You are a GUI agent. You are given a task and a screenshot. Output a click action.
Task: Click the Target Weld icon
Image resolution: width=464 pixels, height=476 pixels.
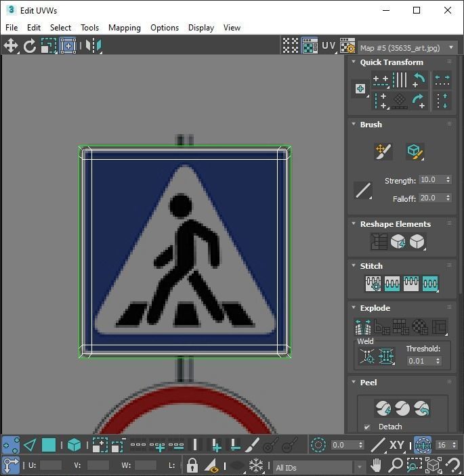pyautogui.click(x=367, y=355)
